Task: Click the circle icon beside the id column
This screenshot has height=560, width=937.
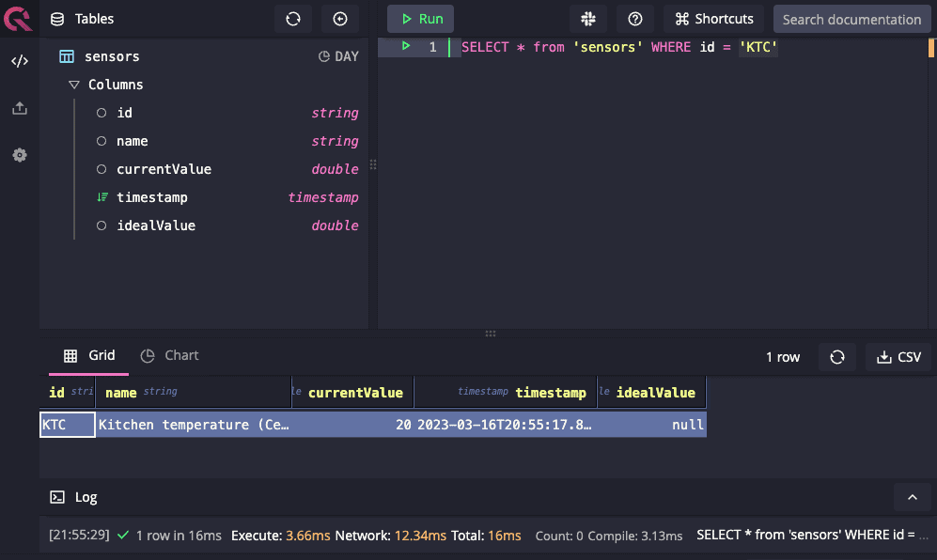Action: pyautogui.click(x=102, y=113)
